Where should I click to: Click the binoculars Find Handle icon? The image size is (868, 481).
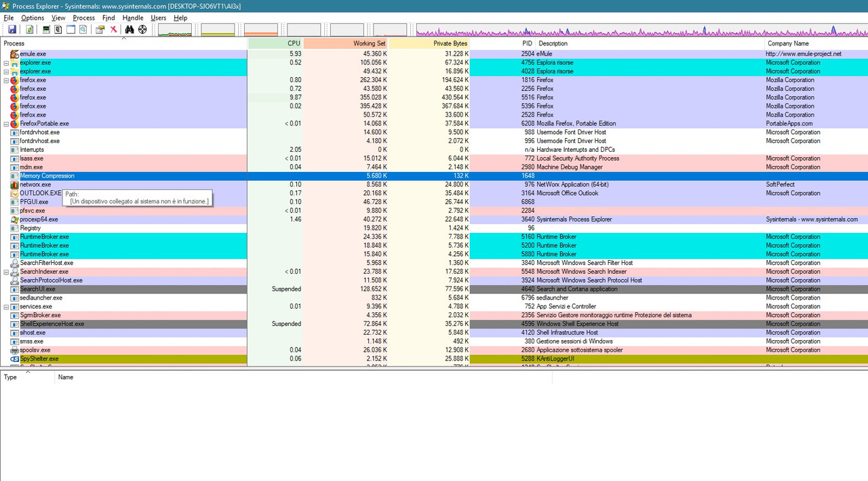(130, 30)
